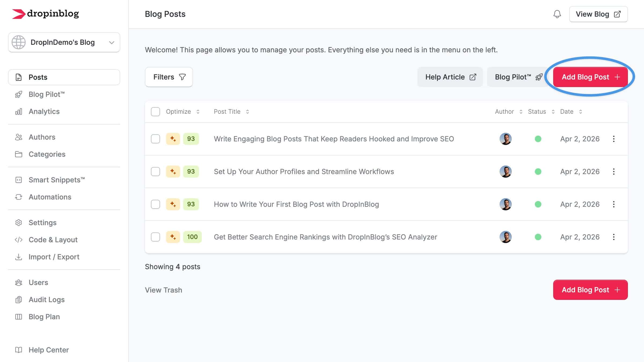Open the SEO score 93 badge for Write Engaging Blog Posts
This screenshot has width=644, height=362.
(x=191, y=139)
